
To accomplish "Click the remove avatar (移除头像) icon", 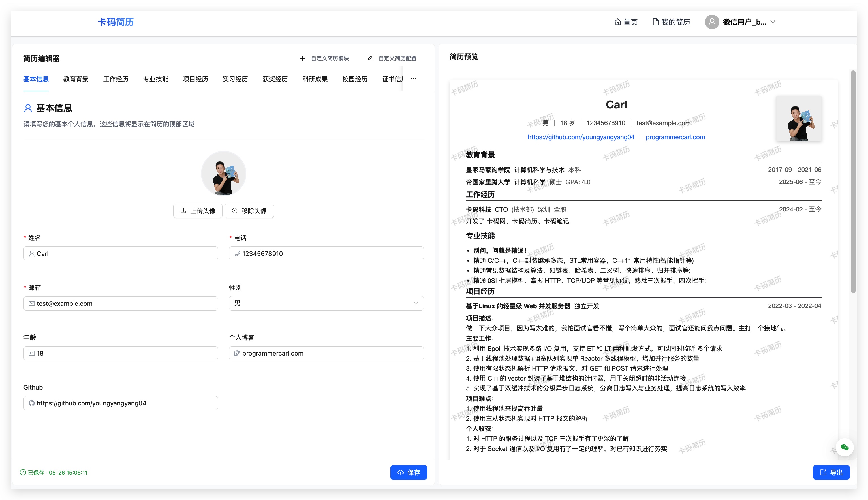I will click(x=234, y=211).
